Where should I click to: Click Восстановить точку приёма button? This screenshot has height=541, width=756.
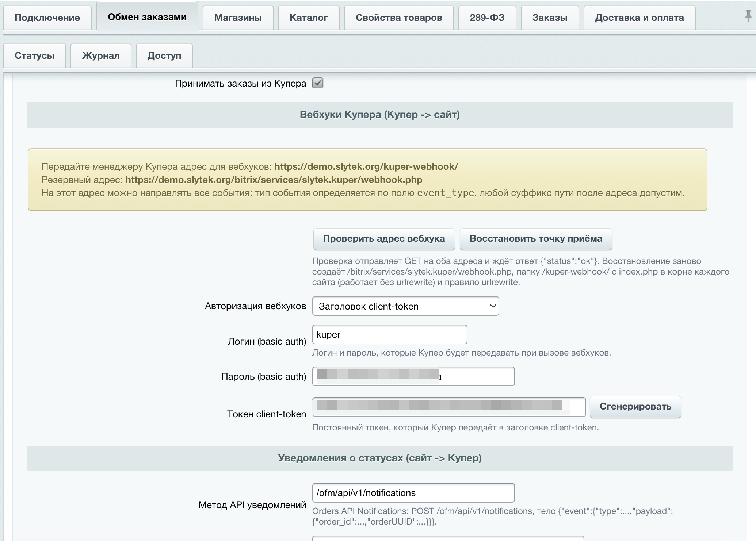click(536, 239)
